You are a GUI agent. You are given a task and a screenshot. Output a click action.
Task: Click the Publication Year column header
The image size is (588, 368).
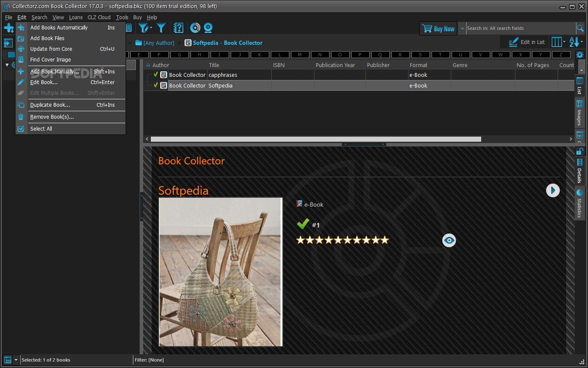tap(340, 65)
